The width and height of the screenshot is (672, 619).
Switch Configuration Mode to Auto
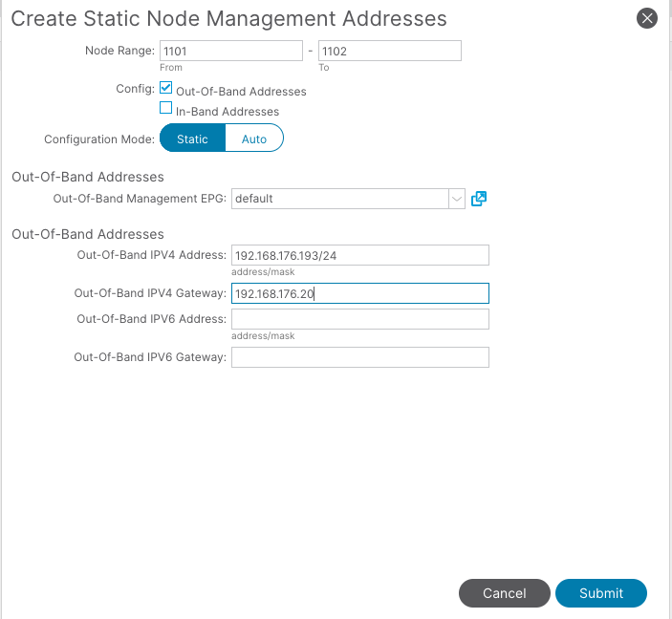(x=254, y=138)
